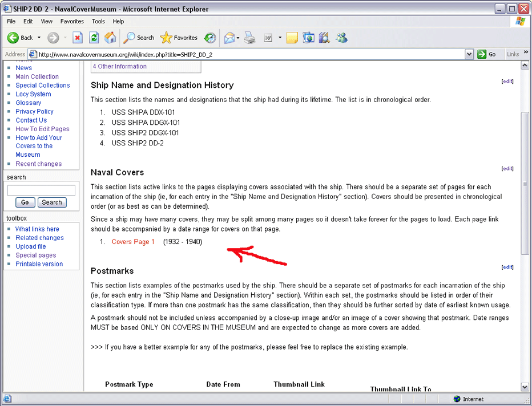
Task: Open the Covers Page 1 link
Action: [133, 242]
